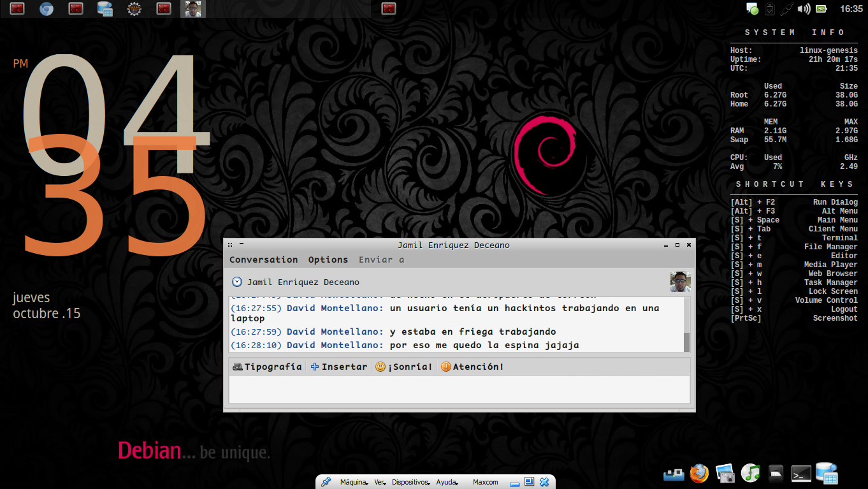Click the 'linux-genesis' host value

(828, 50)
